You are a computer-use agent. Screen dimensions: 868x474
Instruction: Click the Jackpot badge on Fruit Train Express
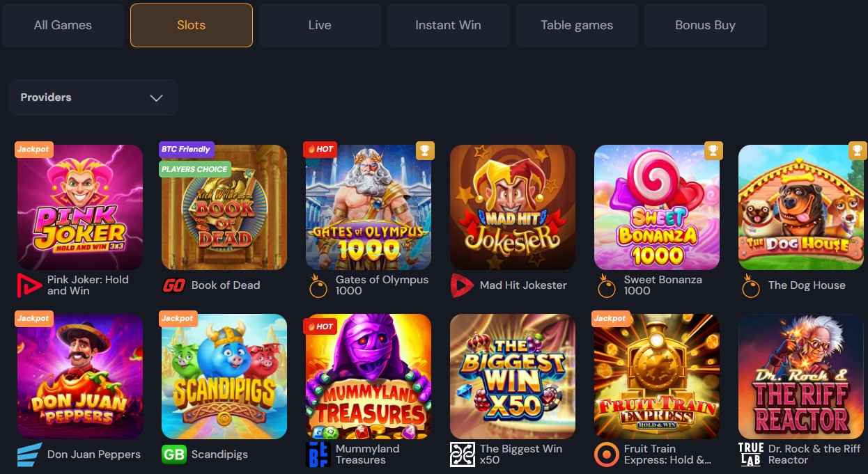610,318
